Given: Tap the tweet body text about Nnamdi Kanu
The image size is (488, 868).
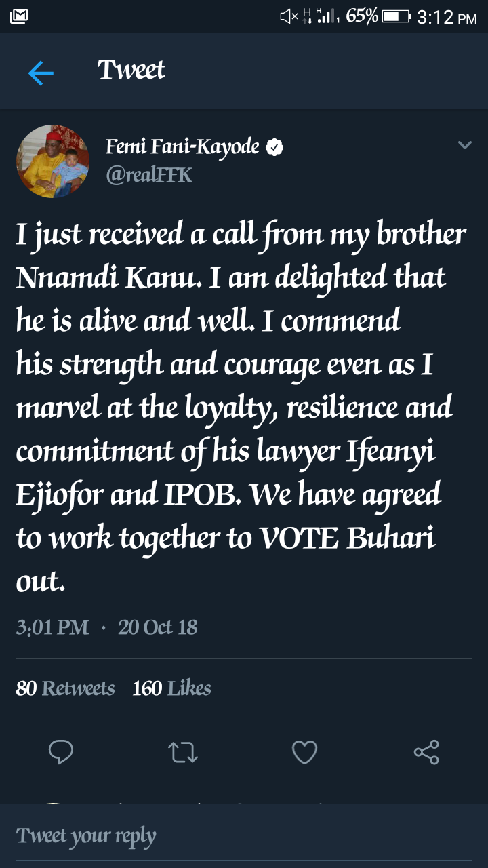Looking at the screenshot, I should click(241, 407).
